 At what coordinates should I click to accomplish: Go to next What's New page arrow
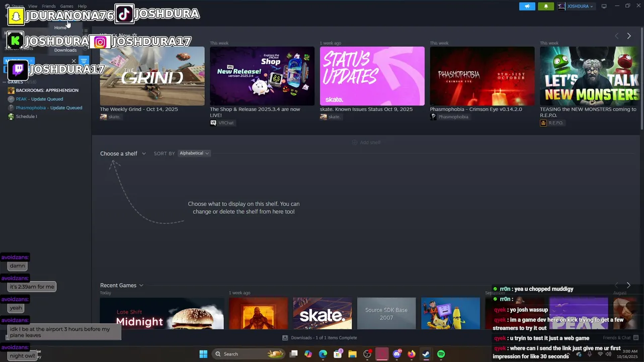click(628, 36)
